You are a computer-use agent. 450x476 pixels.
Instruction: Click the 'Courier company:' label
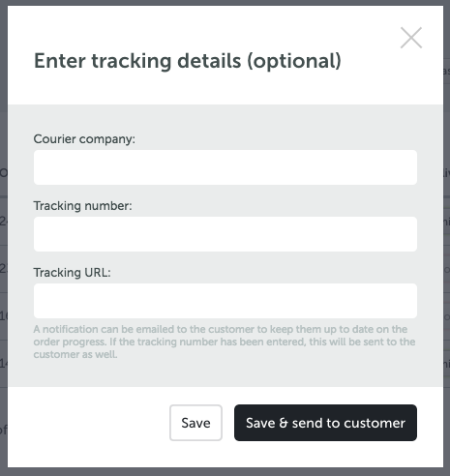84,139
